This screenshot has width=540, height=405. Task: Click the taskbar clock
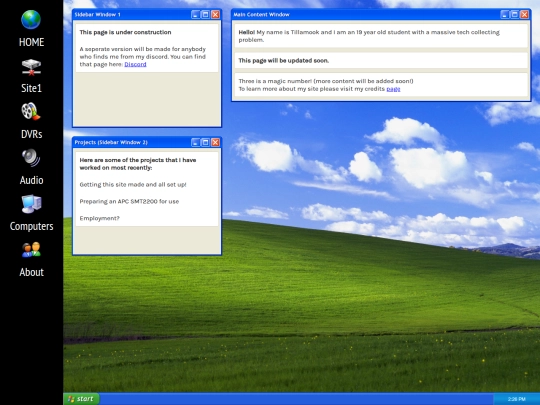point(517,399)
